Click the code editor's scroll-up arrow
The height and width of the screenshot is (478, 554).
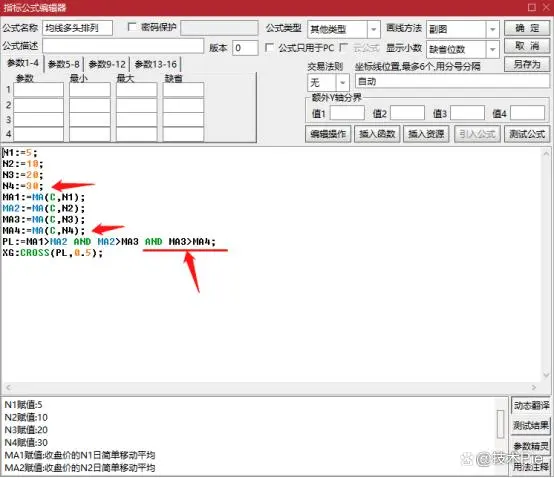click(546, 154)
